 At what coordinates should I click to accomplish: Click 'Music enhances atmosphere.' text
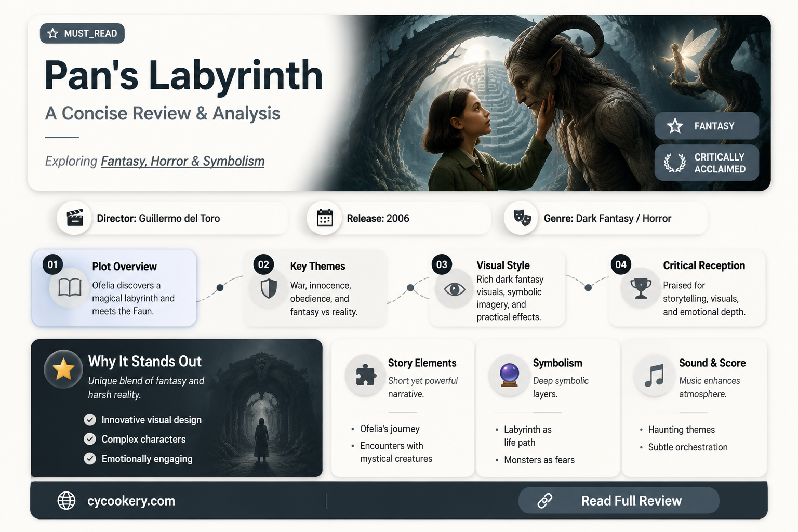click(709, 387)
